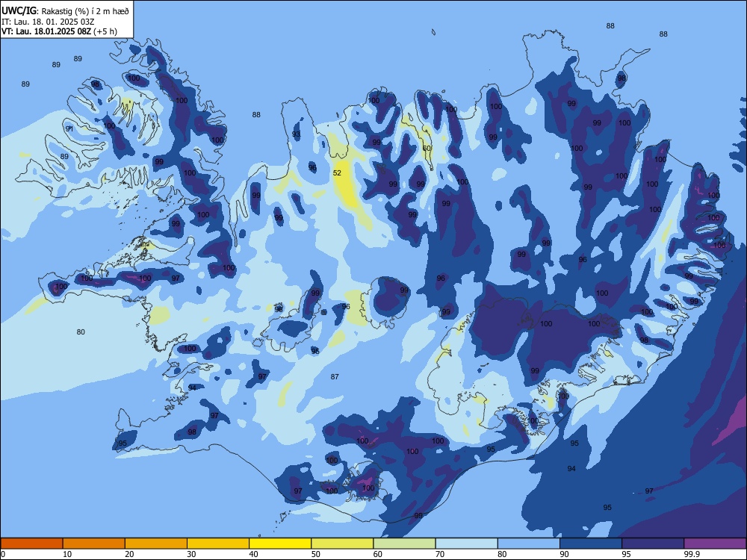This screenshot has height=560, width=747.
Task: Click the '52' value in the yellow area
Action: point(338,173)
